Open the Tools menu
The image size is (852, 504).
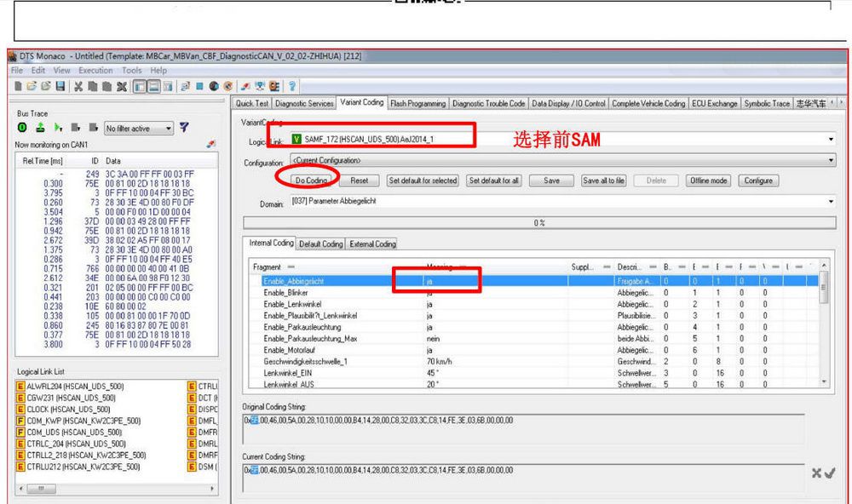pyautogui.click(x=131, y=71)
